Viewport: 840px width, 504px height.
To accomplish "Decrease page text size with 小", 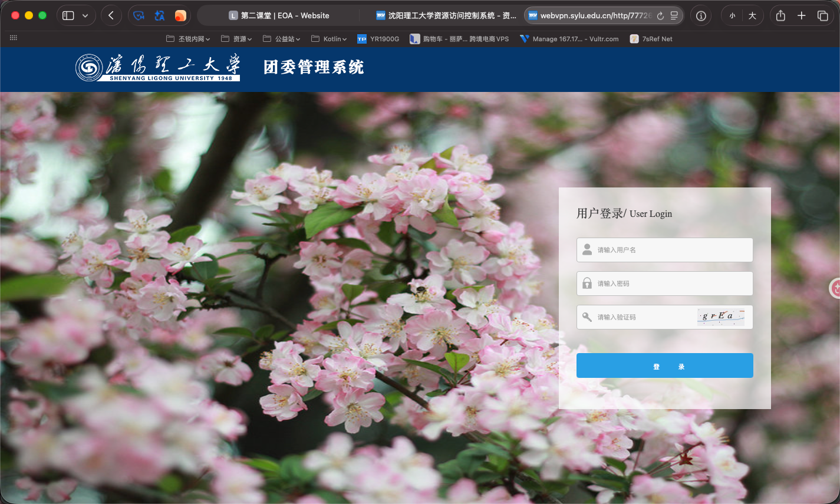I will tap(732, 16).
